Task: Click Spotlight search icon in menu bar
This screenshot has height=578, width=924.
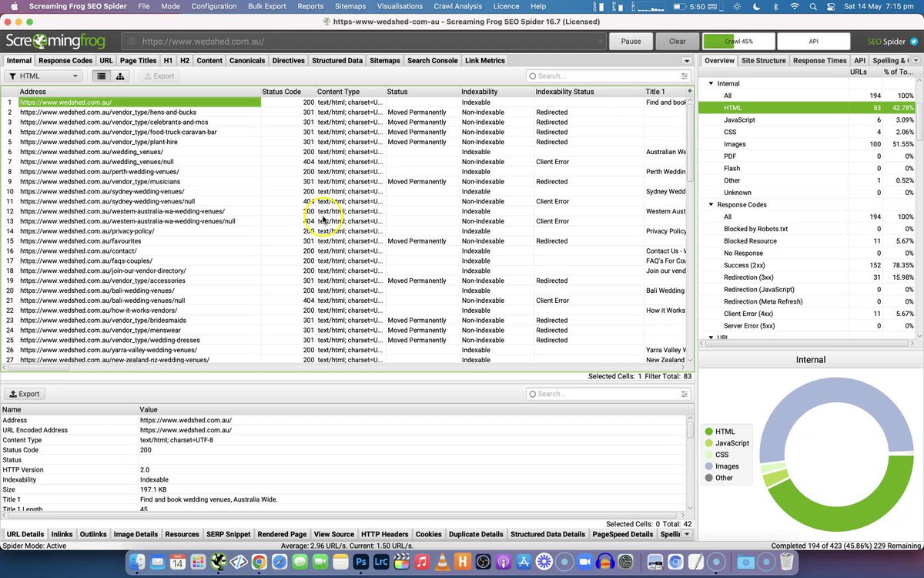Action: 815,6
